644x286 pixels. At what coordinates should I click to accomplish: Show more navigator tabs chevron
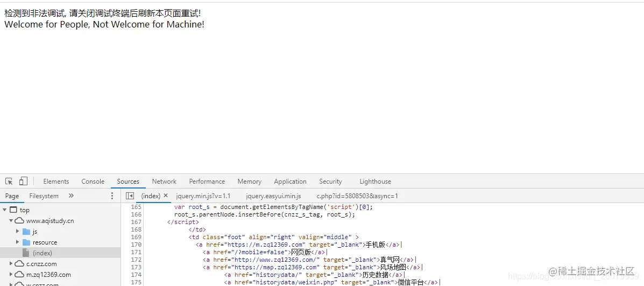(x=71, y=196)
